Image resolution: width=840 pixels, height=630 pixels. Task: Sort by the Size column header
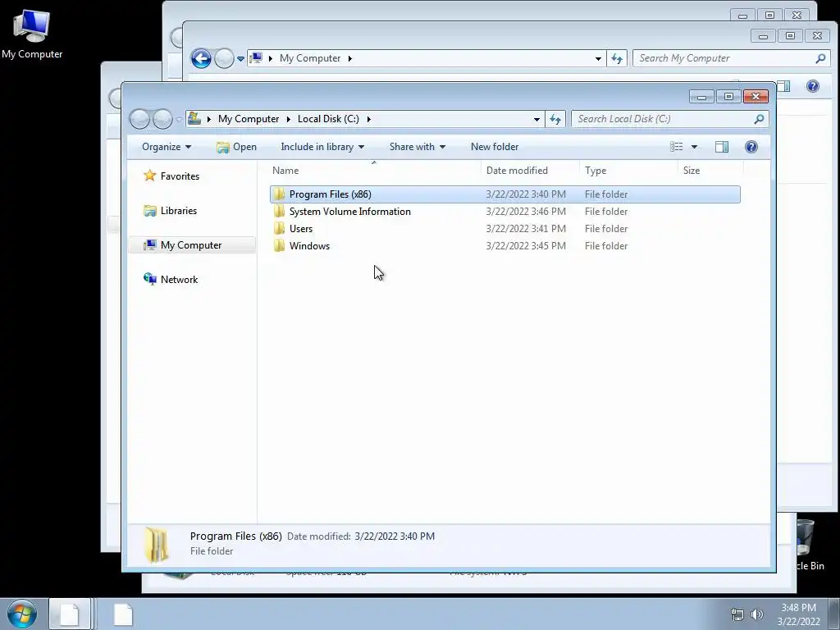point(711,171)
